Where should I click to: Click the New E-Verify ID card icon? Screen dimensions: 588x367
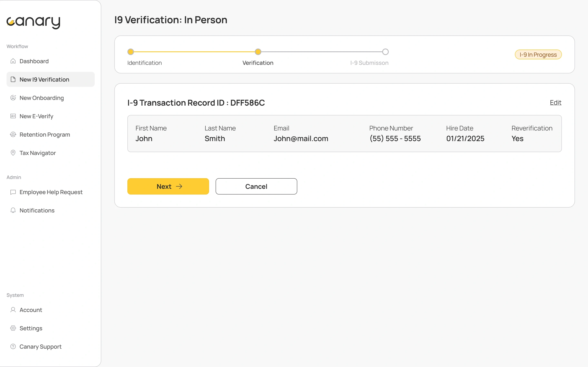pos(13,116)
